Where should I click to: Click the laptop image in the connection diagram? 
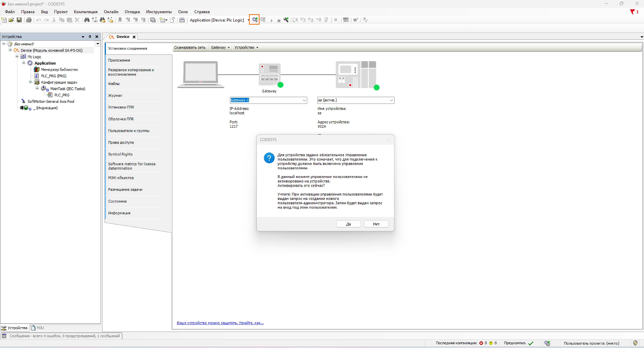(201, 74)
